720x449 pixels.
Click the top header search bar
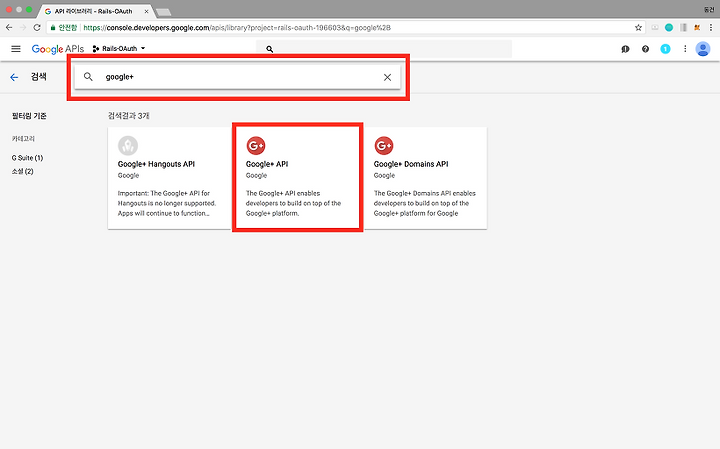[384, 49]
